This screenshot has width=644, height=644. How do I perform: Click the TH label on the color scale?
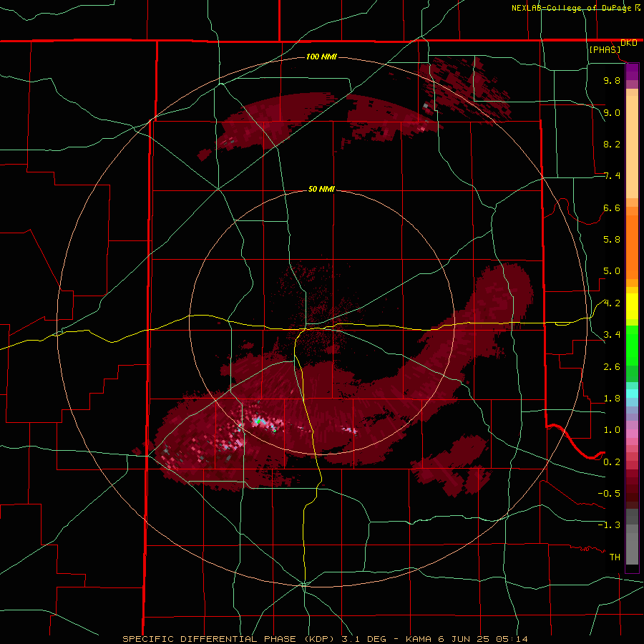(x=615, y=557)
